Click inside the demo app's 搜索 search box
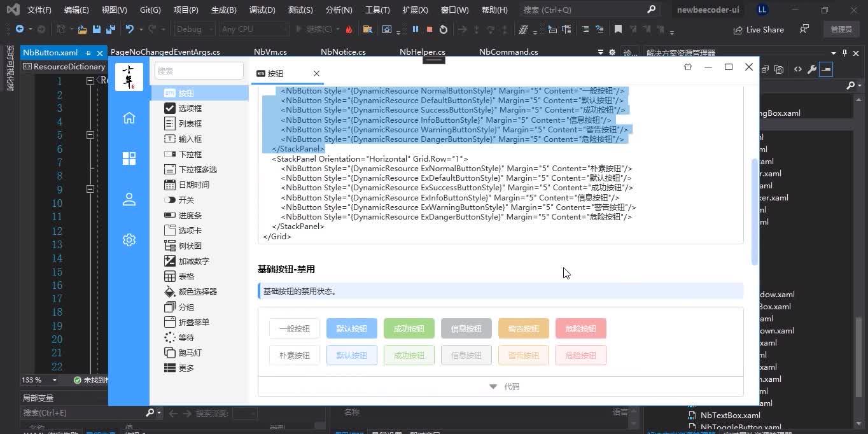 point(198,71)
